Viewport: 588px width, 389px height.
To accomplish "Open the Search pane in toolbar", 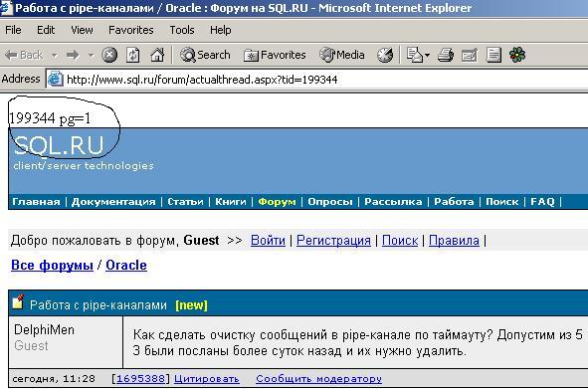I will point(205,55).
